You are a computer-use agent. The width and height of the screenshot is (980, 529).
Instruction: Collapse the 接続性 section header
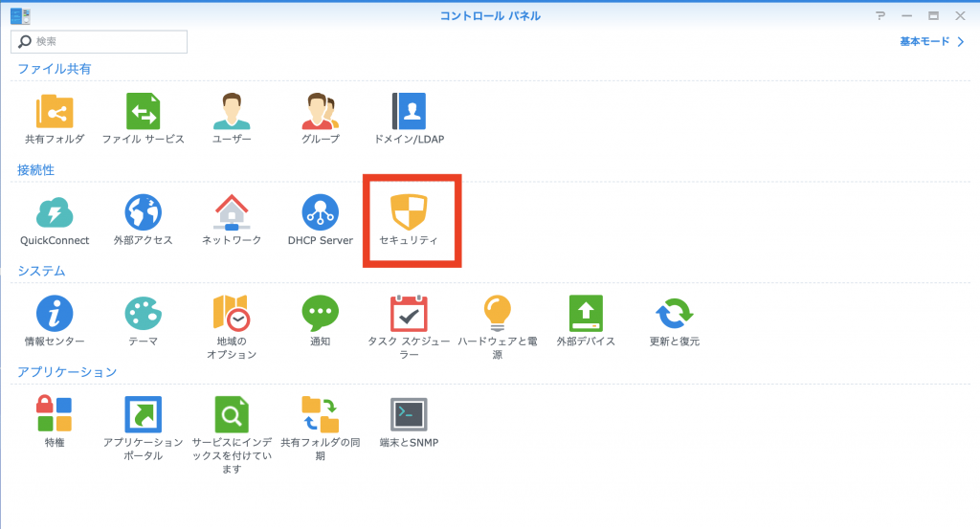tap(36, 170)
